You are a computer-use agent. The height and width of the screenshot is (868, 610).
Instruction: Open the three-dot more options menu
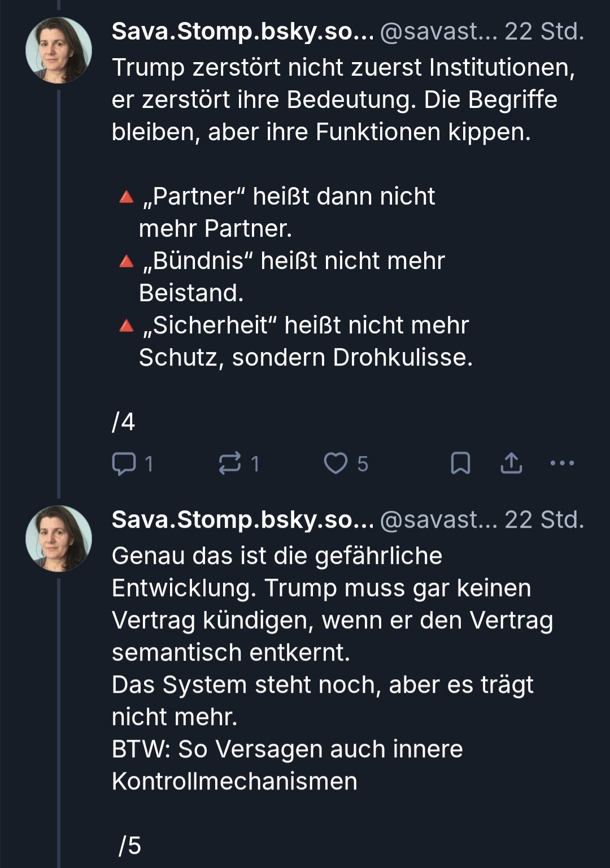coord(562,463)
